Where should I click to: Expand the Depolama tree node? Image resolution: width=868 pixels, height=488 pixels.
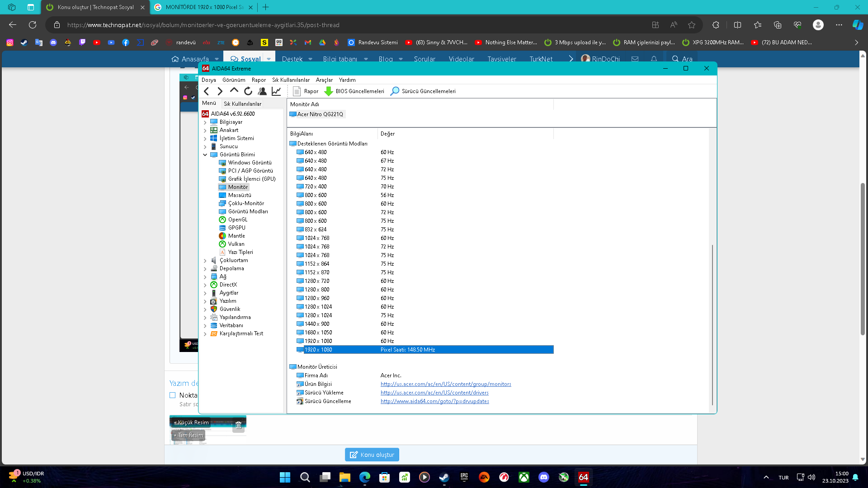(205, 268)
